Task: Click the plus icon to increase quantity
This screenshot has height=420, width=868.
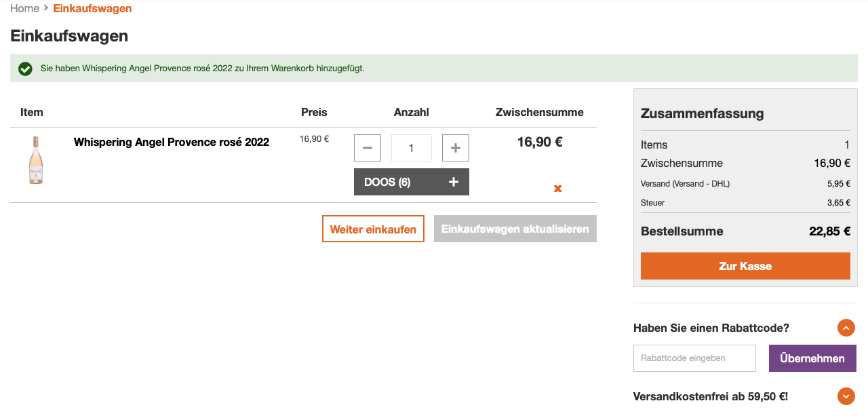Action: [x=455, y=147]
